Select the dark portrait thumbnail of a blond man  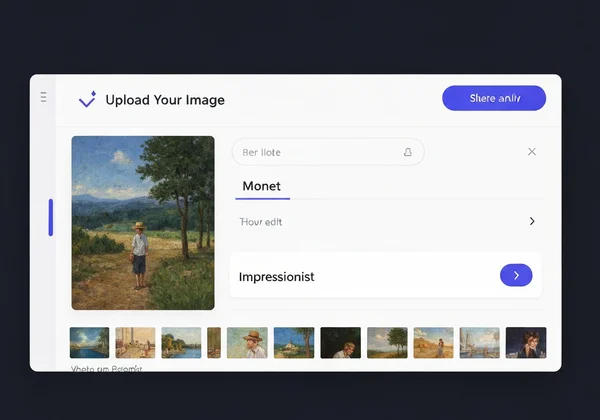click(x=341, y=342)
